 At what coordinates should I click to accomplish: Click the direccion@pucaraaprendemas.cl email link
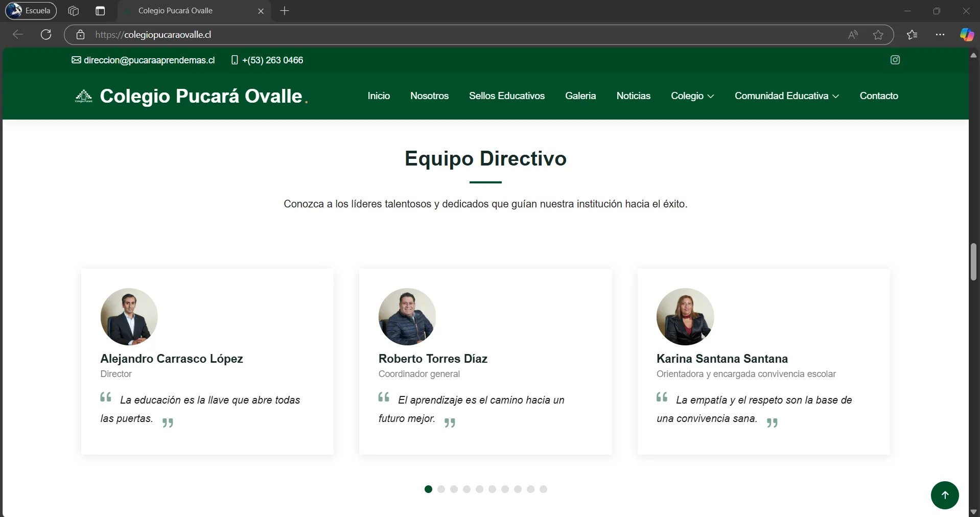pyautogui.click(x=149, y=60)
